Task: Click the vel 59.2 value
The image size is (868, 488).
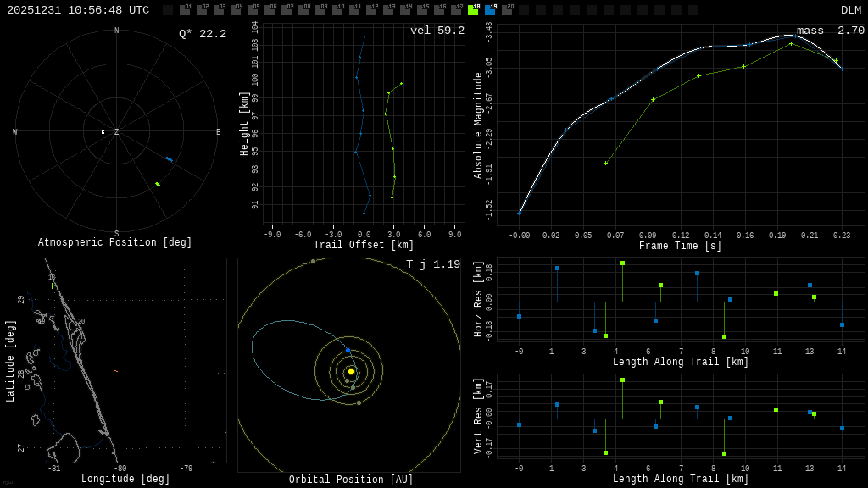Action: pos(437,30)
